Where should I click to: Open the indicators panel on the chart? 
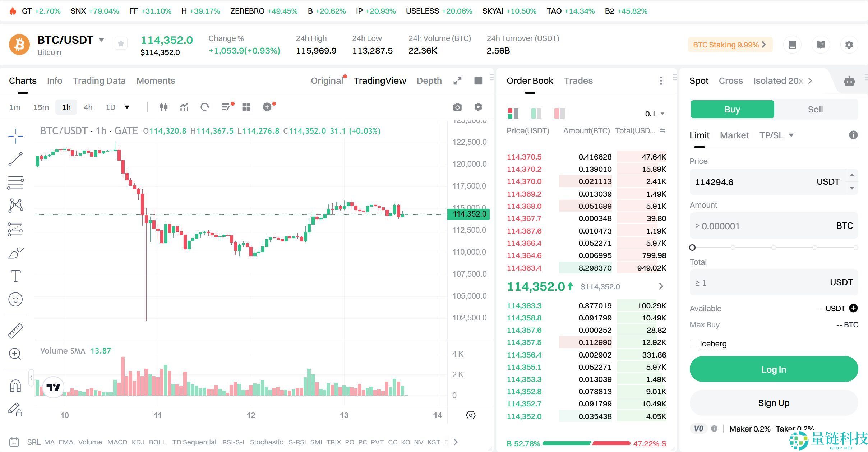tap(184, 107)
